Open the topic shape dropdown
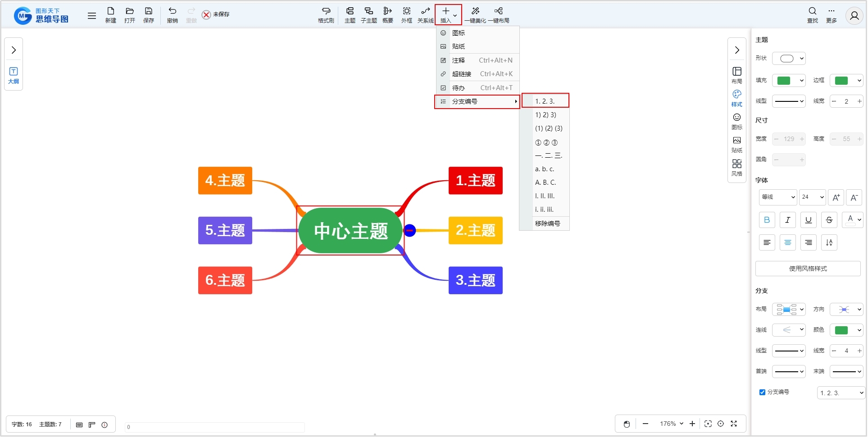868x438 pixels. pos(789,59)
